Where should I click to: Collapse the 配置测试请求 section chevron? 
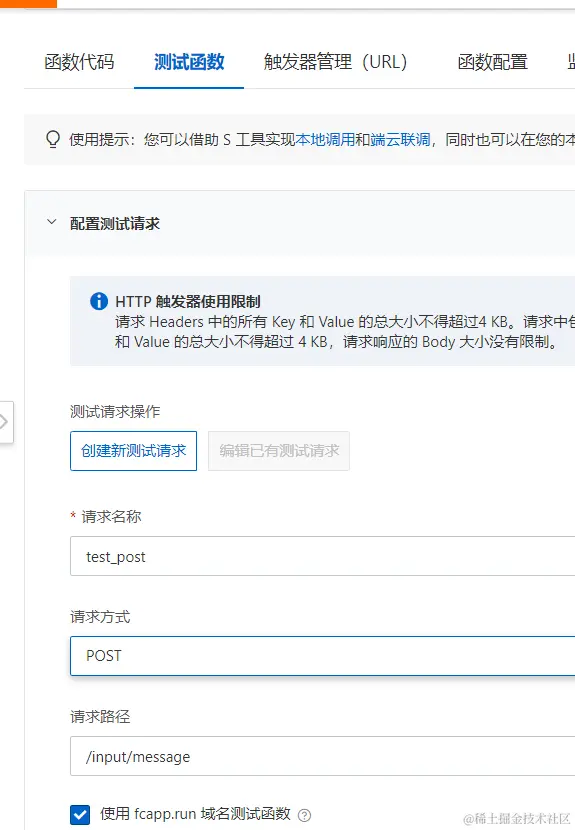[51, 222]
